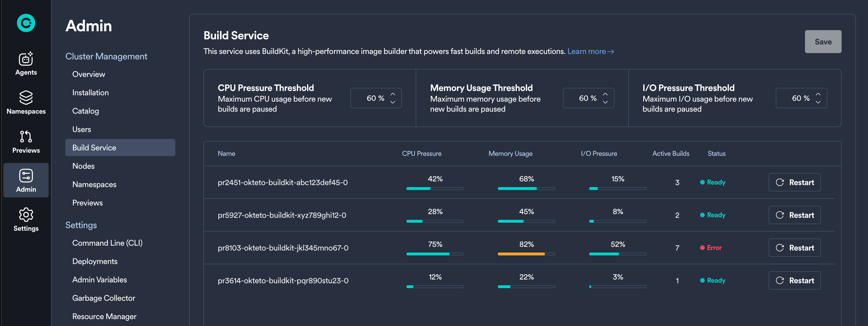Click the I/O Pressure Threshold up stepper
The image size is (868, 326).
tap(818, 94)
